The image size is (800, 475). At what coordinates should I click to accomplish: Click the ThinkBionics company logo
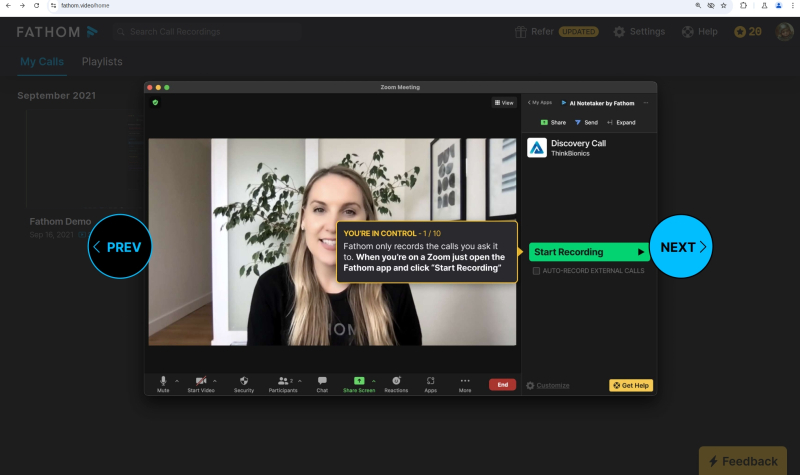coord(537,148)
